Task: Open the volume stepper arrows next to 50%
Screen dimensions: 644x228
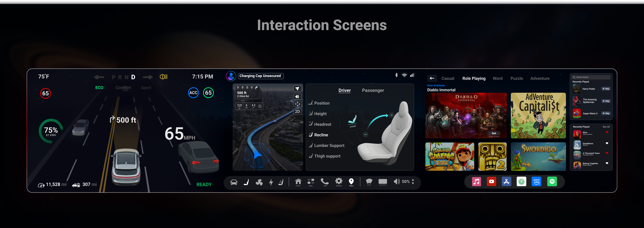Action: 413,181
